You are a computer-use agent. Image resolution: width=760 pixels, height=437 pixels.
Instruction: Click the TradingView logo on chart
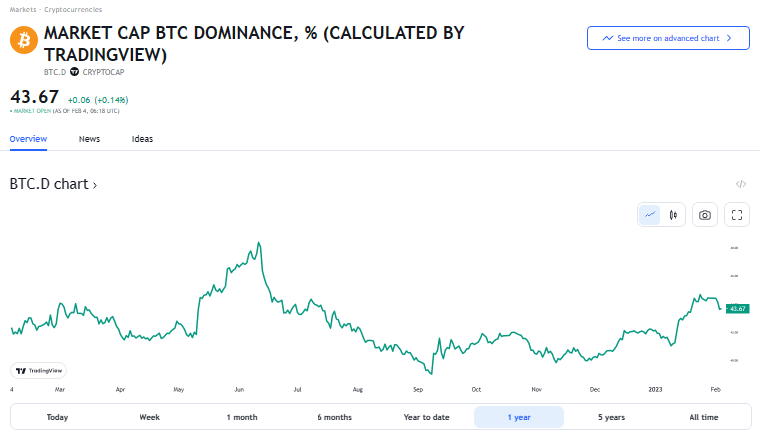tap(38, 371)
